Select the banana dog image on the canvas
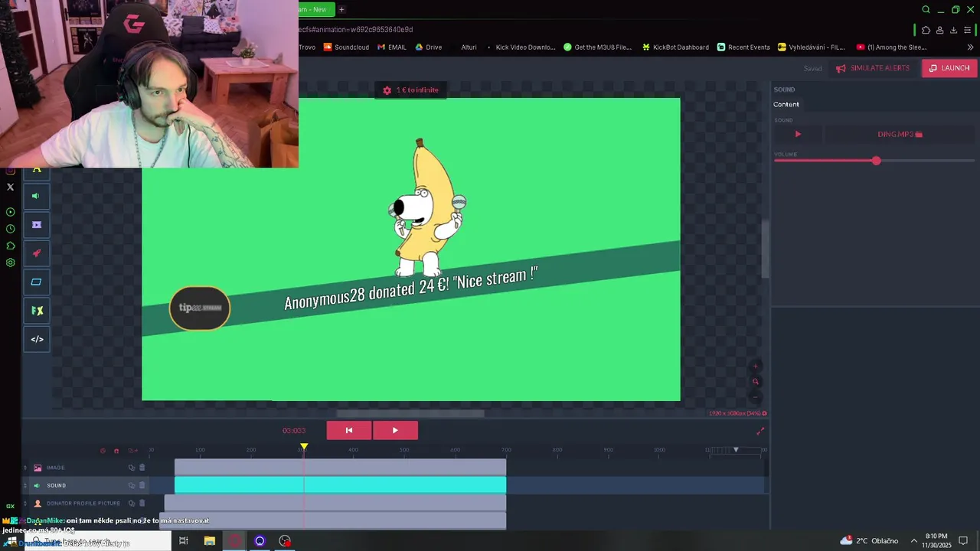 click(426, 208)
